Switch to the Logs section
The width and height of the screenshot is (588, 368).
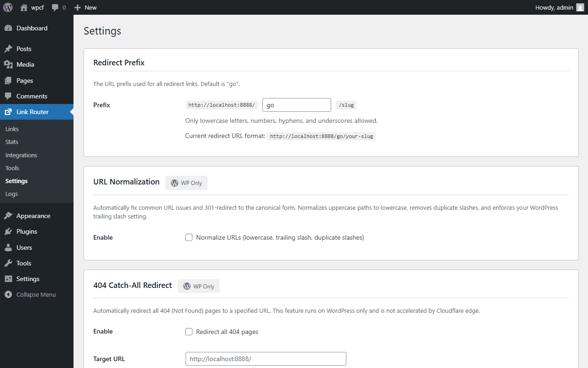click(x=11, y=194)
